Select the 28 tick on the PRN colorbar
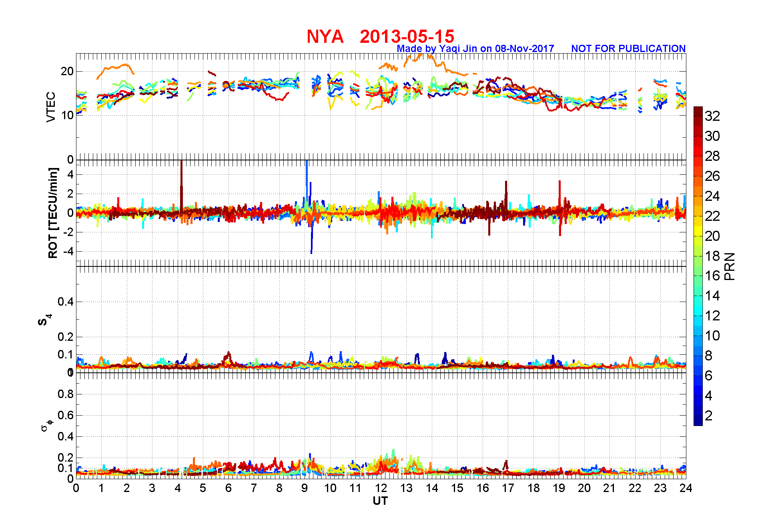Screen dimensions: 762x532 pyautogui.click(x=712, y=156)
